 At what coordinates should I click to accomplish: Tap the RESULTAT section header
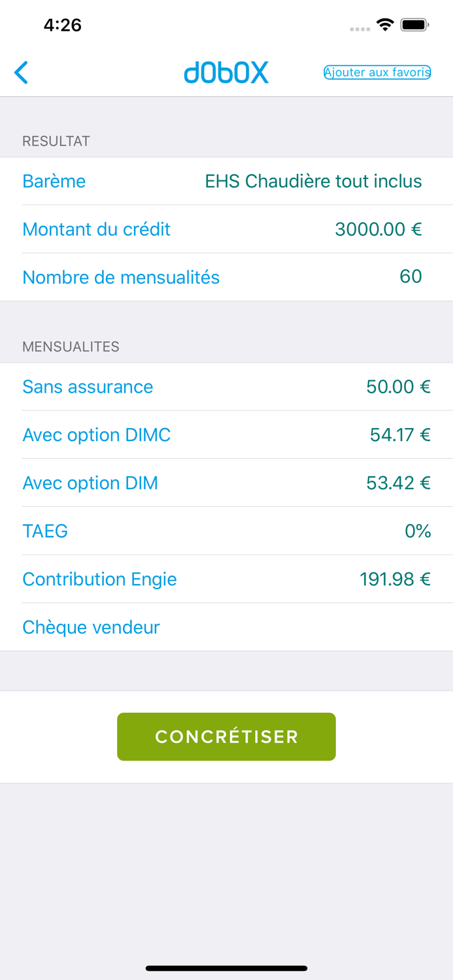[56, 141]
